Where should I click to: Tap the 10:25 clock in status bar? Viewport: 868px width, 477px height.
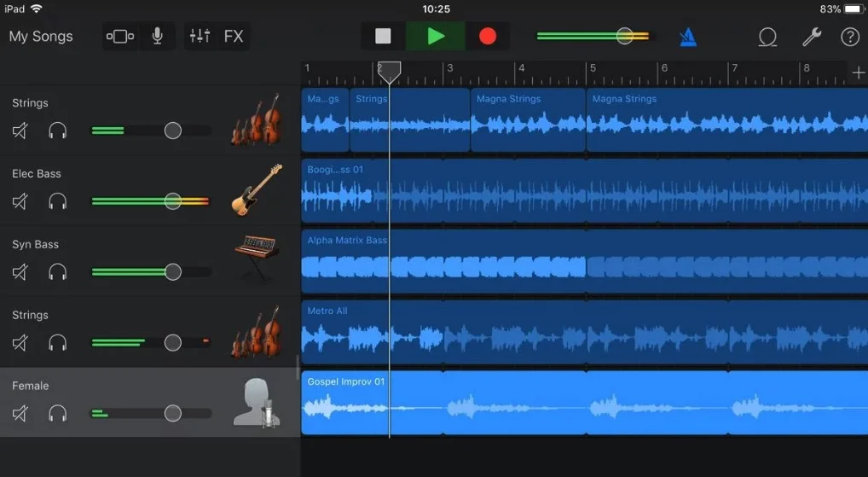coord(437,9)
